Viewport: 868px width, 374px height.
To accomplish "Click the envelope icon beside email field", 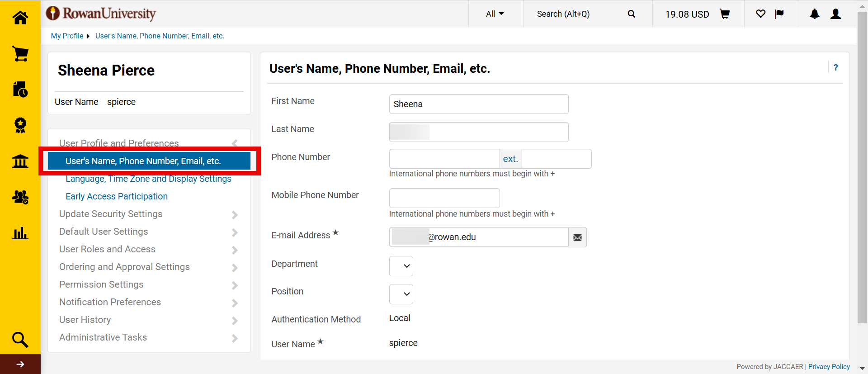I will point(577,237).
